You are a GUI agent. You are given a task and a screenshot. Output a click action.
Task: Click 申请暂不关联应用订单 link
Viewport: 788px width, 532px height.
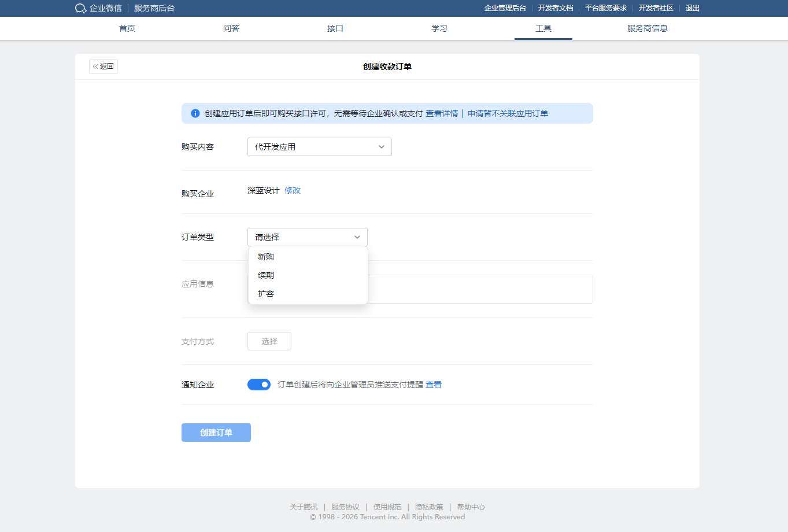[x=508, y=113]
